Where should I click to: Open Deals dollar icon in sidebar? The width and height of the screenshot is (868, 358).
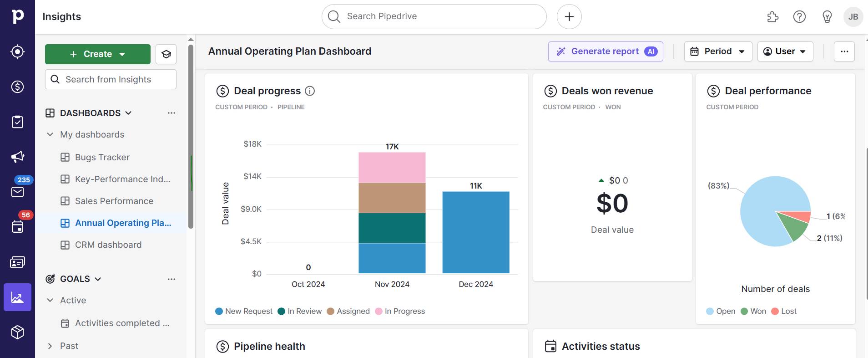17,87
